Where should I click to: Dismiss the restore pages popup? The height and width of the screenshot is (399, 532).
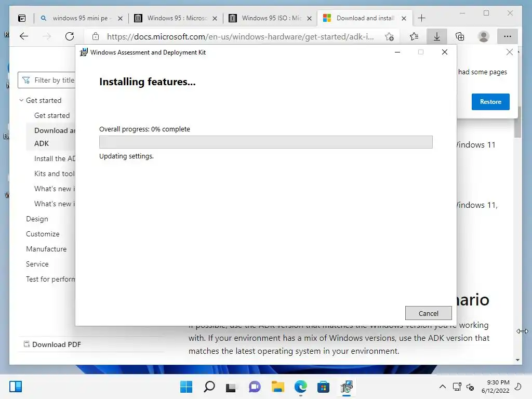[x=509, y=52]
